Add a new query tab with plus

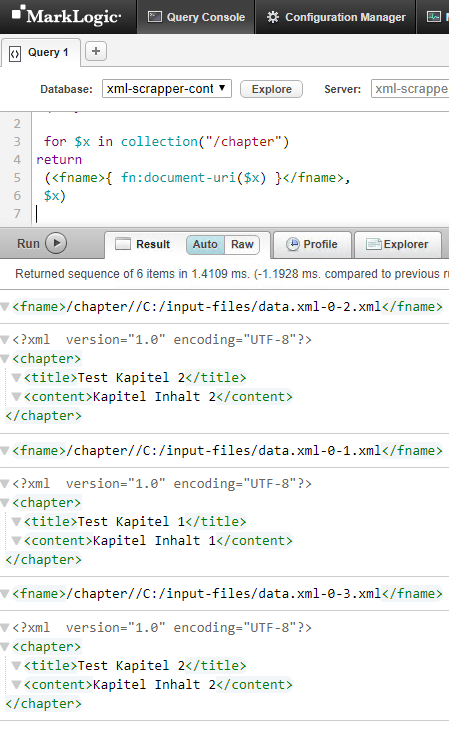[96, 51]
